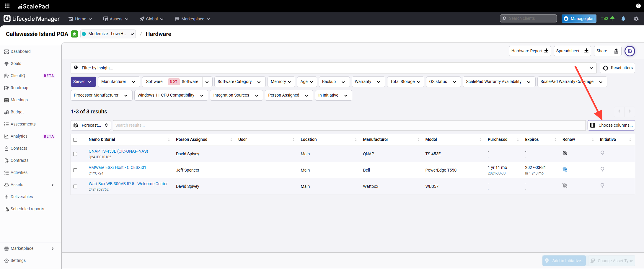
Task: Click the top-right admin settings gear icon
Action: [636, 19]
